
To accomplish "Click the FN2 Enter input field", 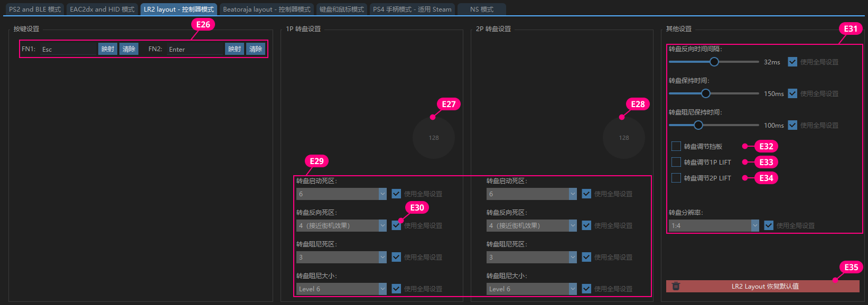I will point(195,49).
